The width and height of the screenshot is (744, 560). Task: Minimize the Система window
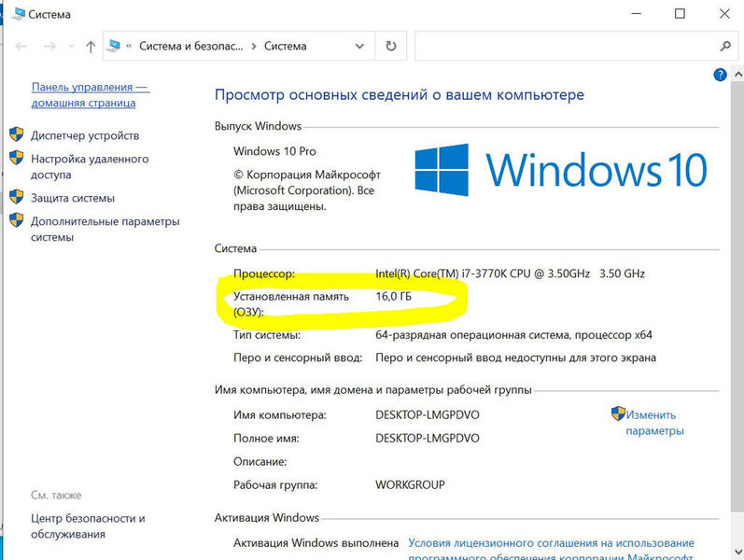pos(636,14)
